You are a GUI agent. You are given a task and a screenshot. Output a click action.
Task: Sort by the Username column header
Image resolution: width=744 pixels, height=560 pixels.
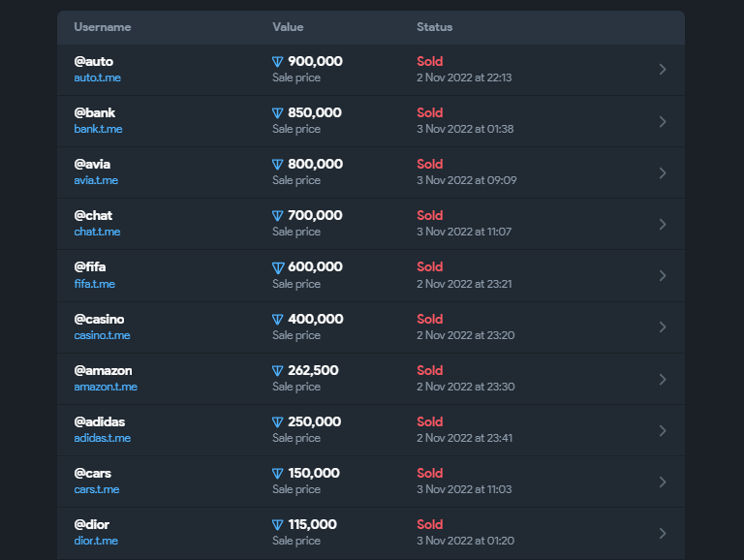tap(103, 27)
